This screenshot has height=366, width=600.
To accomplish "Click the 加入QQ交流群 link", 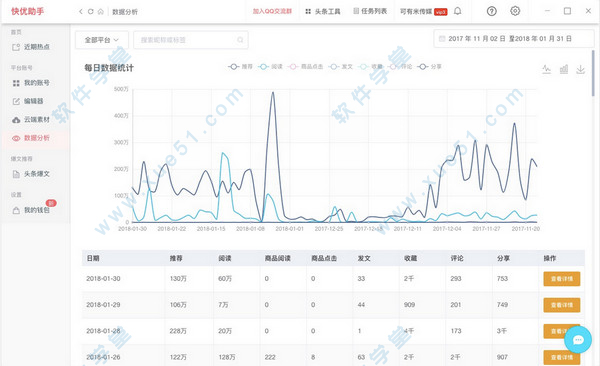I will (272, 11).
